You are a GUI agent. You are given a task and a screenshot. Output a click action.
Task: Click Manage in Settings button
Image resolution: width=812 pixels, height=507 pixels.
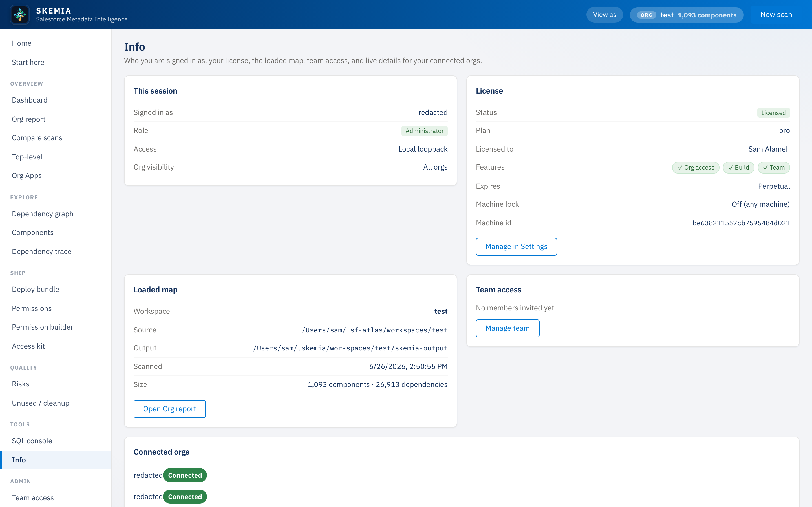(x=516, y=246)
